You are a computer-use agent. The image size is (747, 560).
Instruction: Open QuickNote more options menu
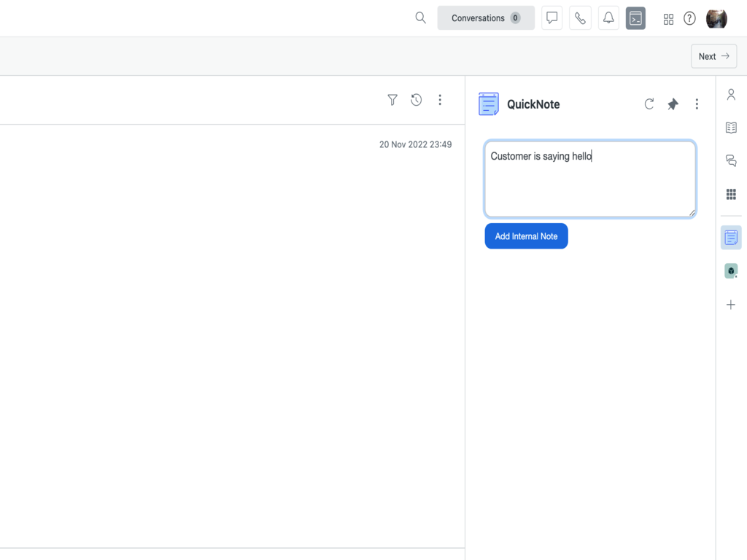[x=697, y=104]
